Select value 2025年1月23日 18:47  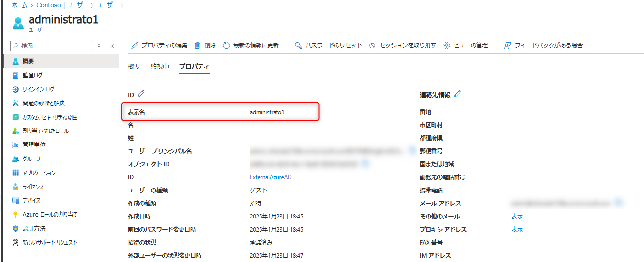[276, 256]
